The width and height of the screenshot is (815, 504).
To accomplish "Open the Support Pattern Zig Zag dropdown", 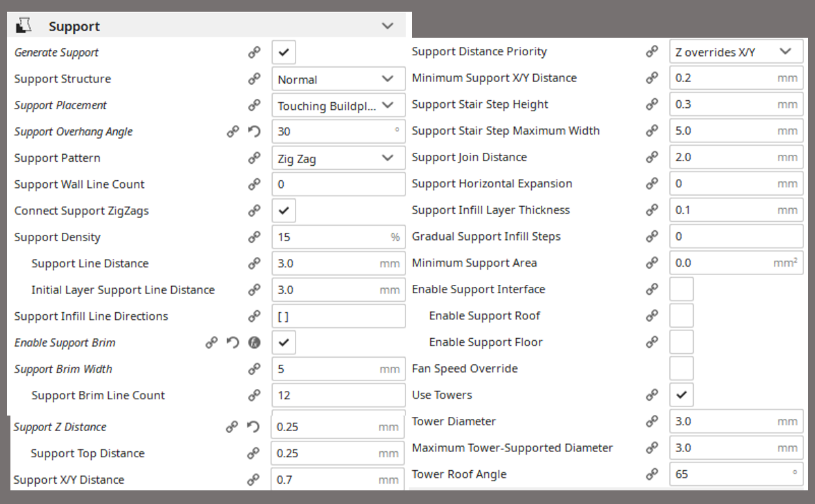I will point(338,158).
